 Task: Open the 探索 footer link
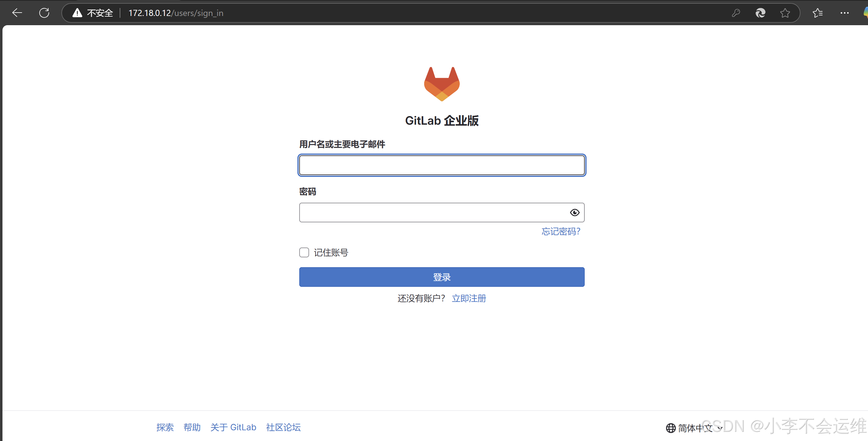[165, 427]
